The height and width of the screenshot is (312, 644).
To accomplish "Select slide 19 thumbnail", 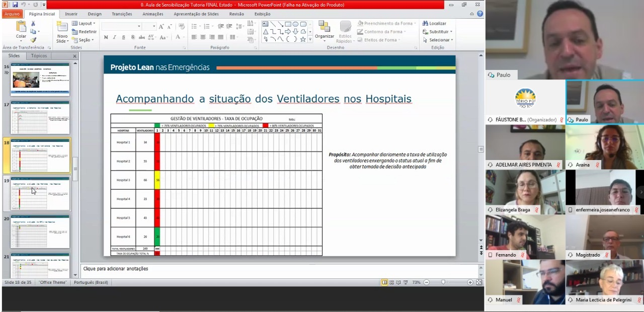I will pos(40,194).
